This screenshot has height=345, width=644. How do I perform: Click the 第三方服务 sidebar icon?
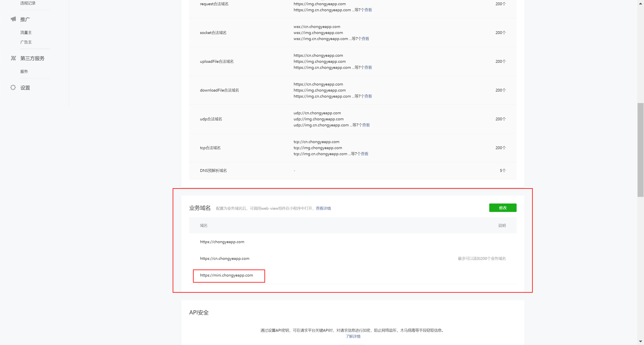[x=13, y=58]
